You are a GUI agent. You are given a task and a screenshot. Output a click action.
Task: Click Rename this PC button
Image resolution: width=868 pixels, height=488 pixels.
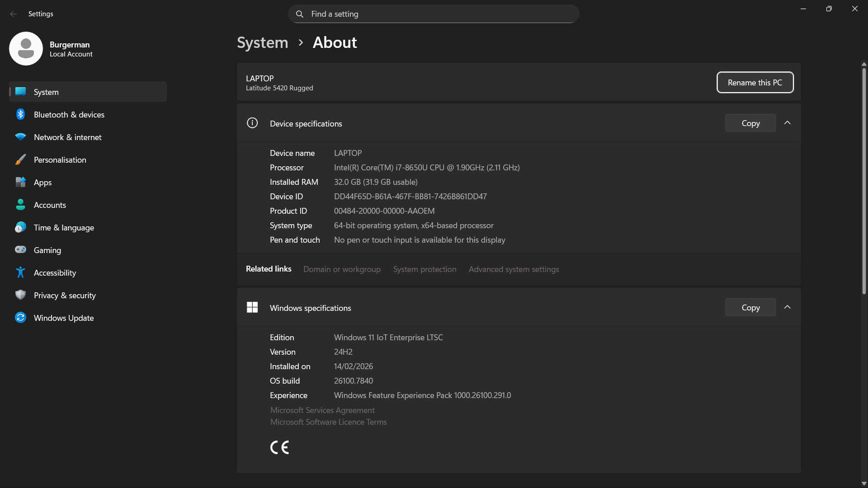point(755,82)
